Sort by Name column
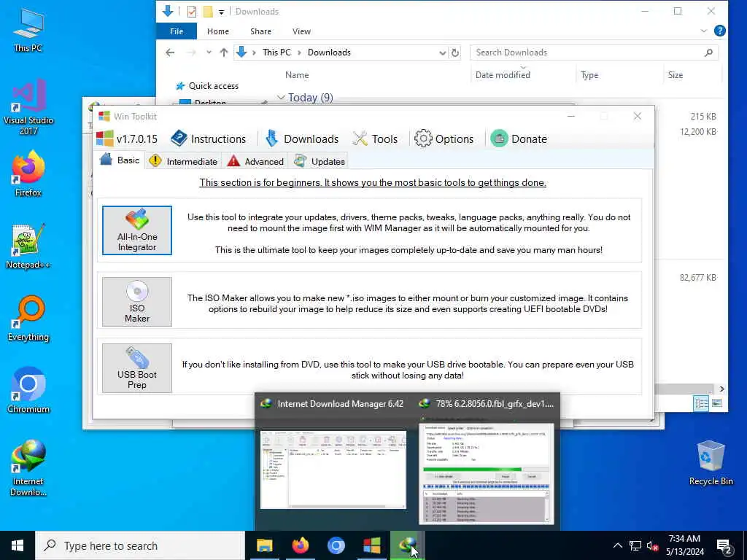This screenshot has height=560, width=747. 297,75
